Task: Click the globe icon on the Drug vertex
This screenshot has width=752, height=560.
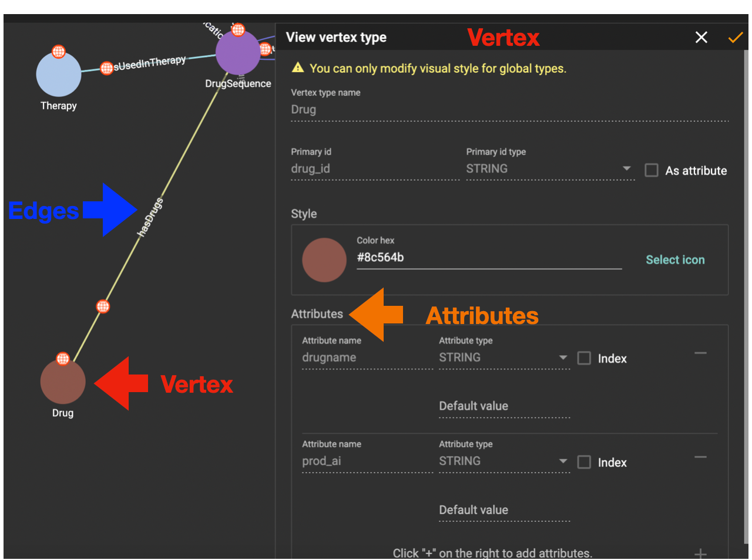Action: coord(62,359)
